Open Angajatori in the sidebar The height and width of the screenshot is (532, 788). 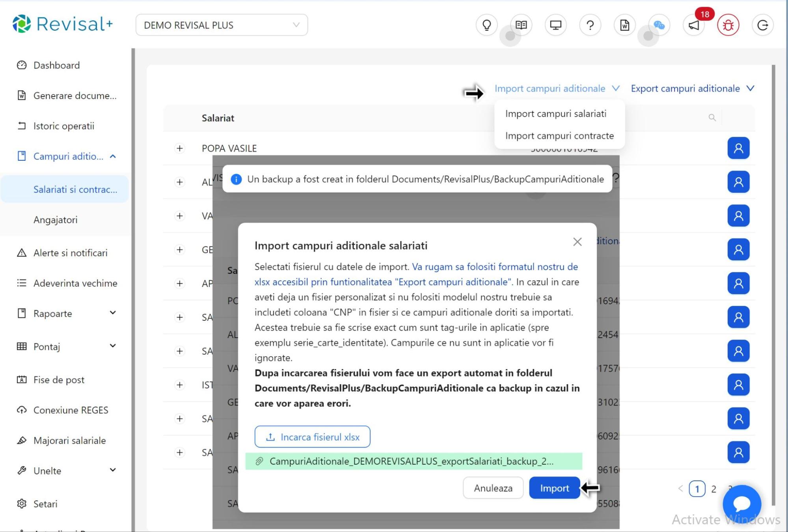(56, 220)
